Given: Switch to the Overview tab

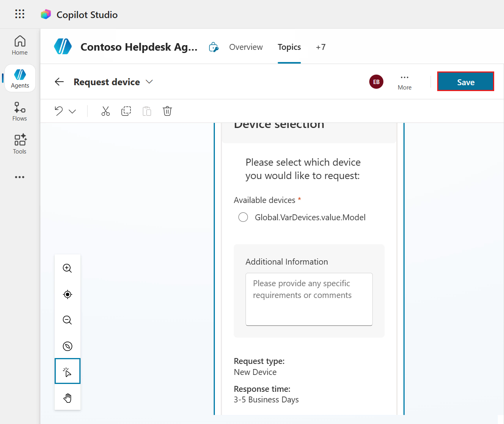Looking at the screenshot, I should click(x=246, y=47).
